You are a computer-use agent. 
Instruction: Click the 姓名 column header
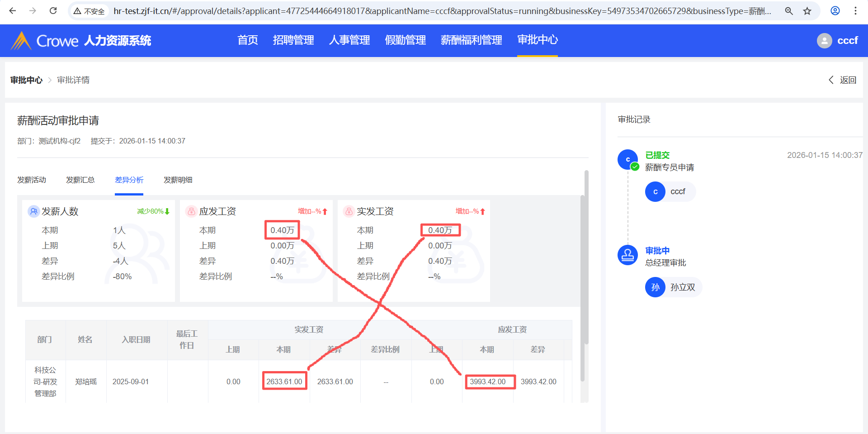coord(85,340)
